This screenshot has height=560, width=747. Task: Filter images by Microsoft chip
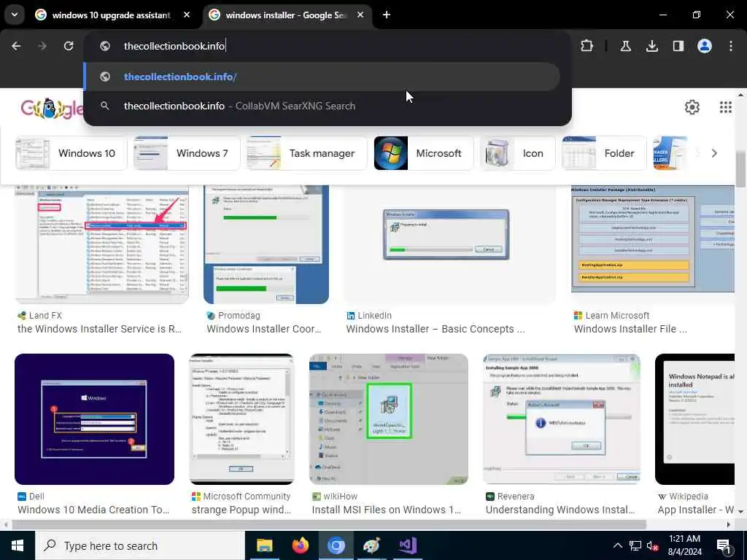tap(424, 153)
